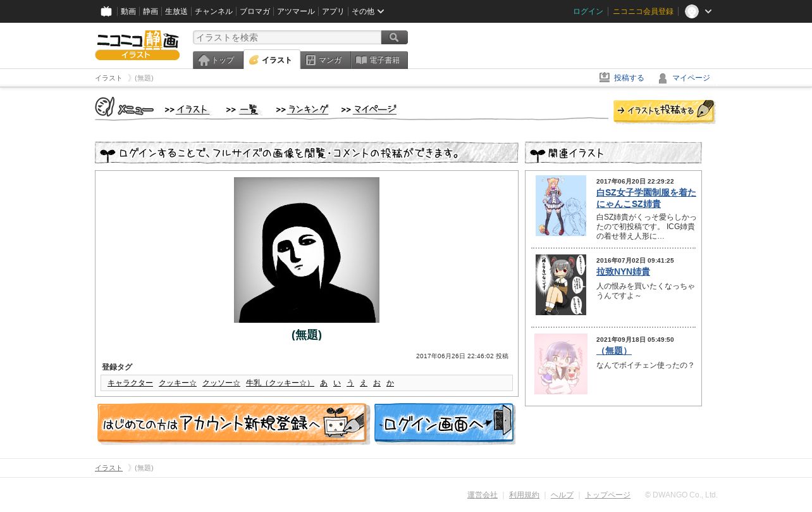Click the ニコニコ静画 logo
The width and height of the screenshot is (812, 512).
point(137,45)
